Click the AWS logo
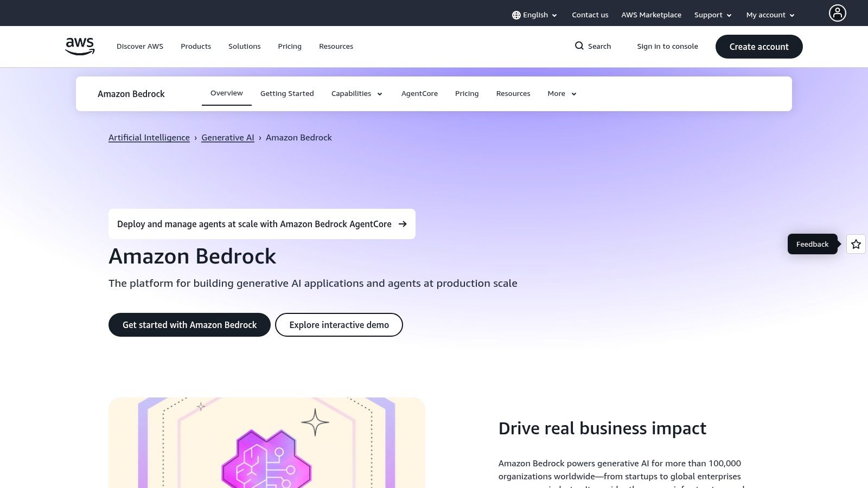Screen dimensions: 868x488 (x=79, y=46)
